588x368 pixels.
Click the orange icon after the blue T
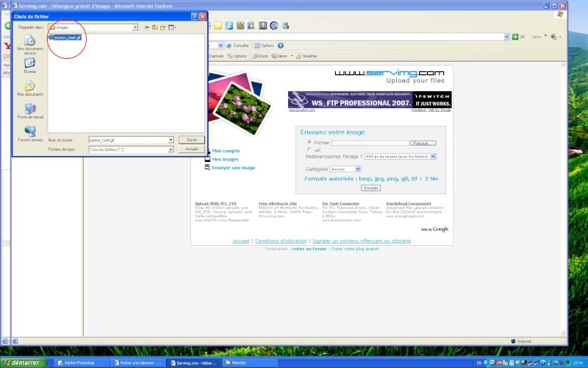[240, 26]
